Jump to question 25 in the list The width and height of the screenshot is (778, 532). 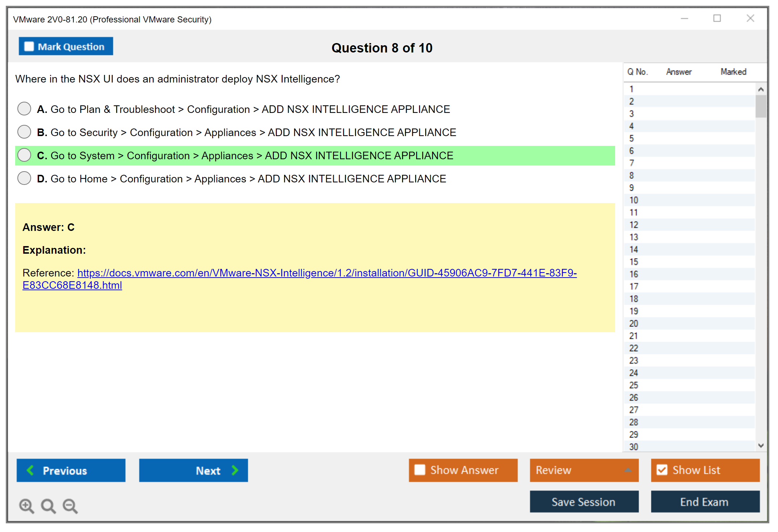634,385
